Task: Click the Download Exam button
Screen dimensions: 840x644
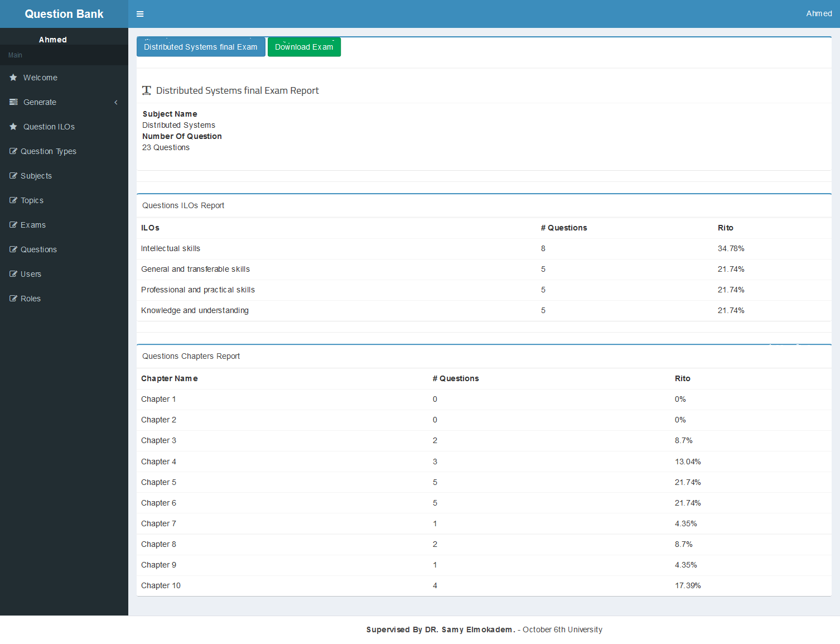Action: [304, 47]
